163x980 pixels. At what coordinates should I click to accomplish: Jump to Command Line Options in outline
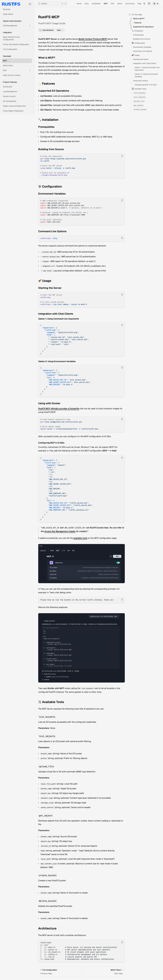click(x=142, y=51)
